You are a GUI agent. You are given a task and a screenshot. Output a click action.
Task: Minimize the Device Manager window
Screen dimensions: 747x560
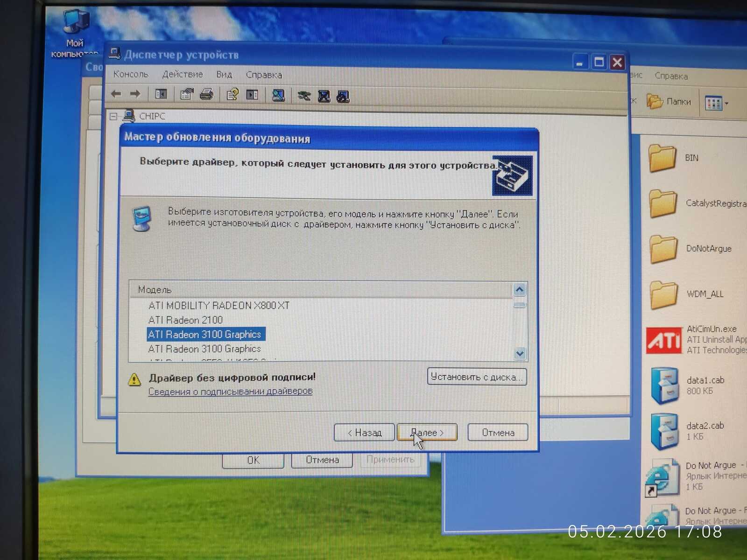(579, 62)
